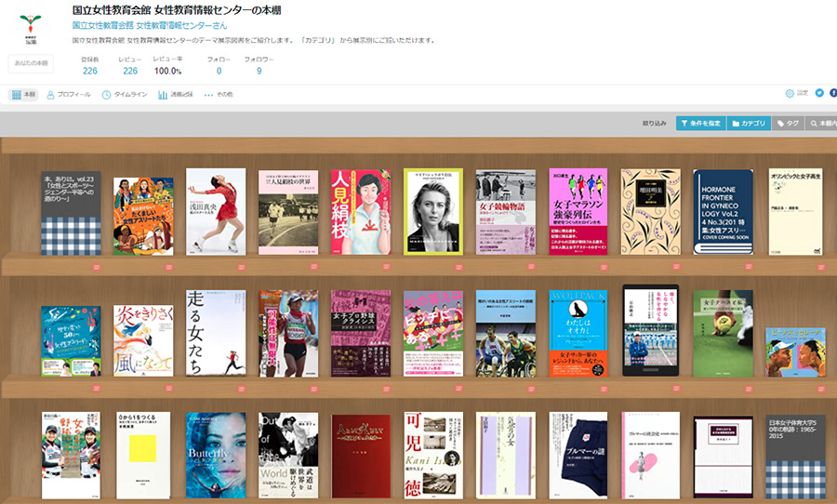Click review icon under Sharapova book
Screen dimensions: 837x504
pos(458,267)
